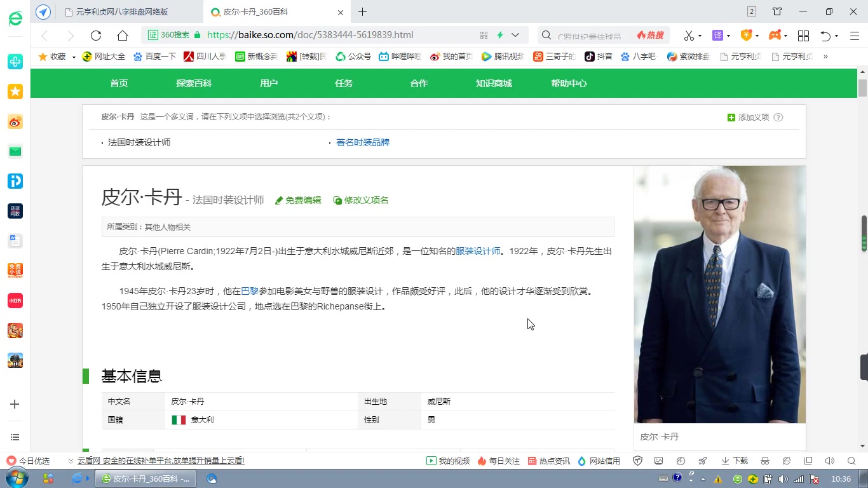Click the sidebar plus add-app icon
Viewport: 868px width, 488px height.
point(15,404)
